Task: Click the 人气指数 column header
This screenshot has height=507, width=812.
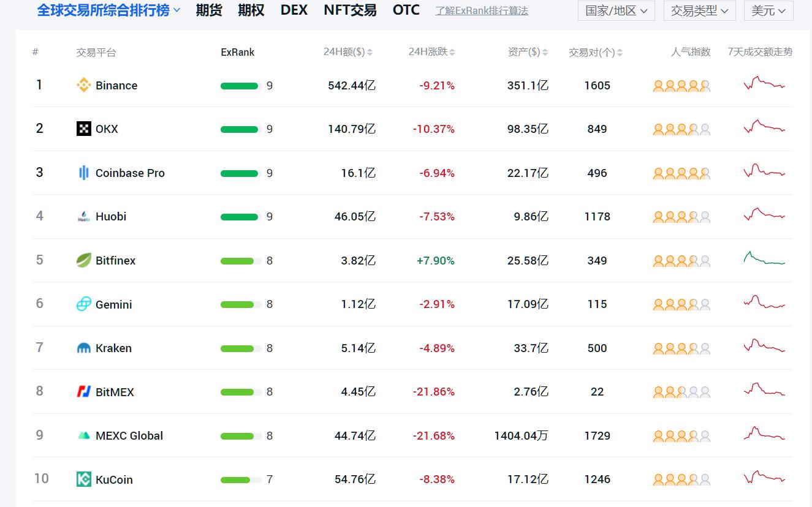Action: [x=691, y=52]
